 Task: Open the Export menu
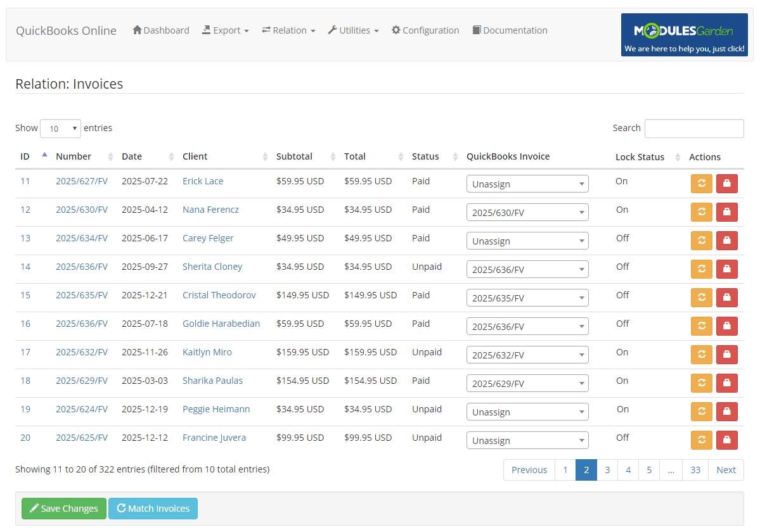pyautogui.click(x=225, y=29)
